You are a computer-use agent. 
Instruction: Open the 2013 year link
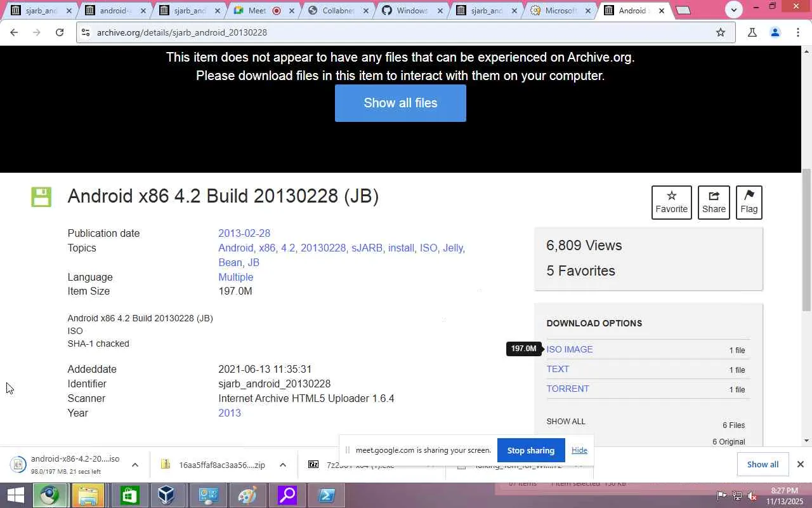click(x=230, y=413)
